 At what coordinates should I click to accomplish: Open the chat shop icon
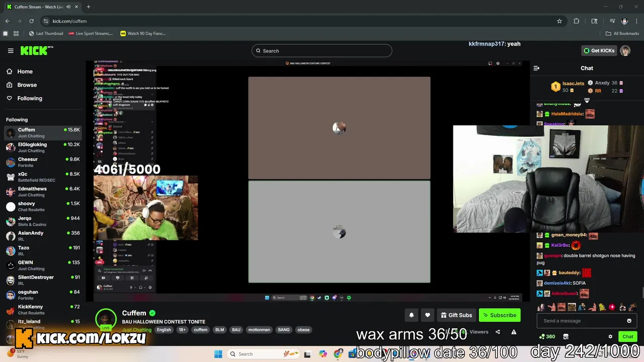[x=566, y=336]
